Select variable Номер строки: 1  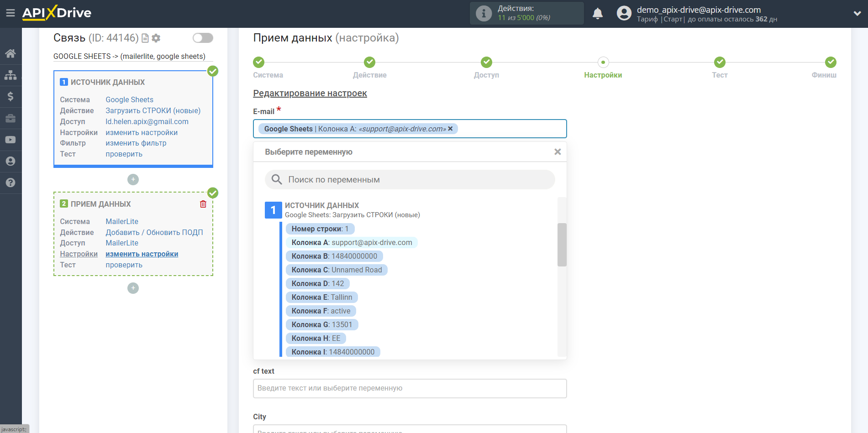coord(320,229)
